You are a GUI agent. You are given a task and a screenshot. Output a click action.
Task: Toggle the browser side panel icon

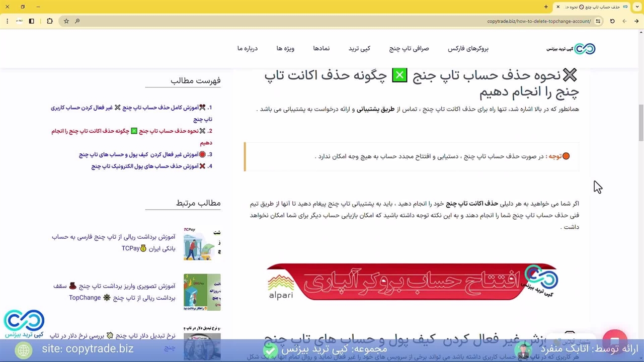(x=31, y=21)
